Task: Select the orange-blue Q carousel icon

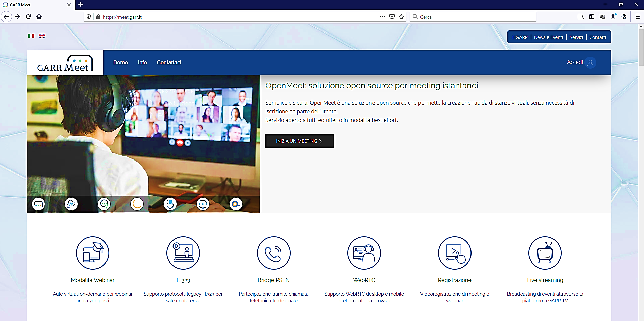Action: 236,204
